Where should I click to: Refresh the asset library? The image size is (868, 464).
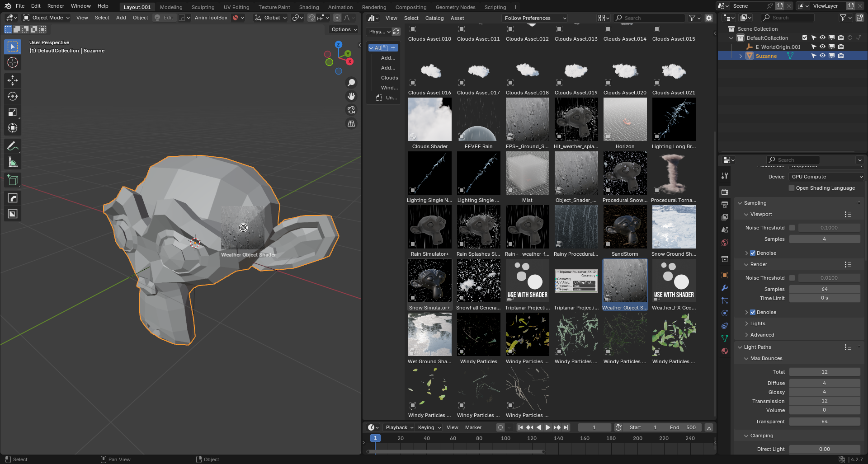(x=396, y=32)
